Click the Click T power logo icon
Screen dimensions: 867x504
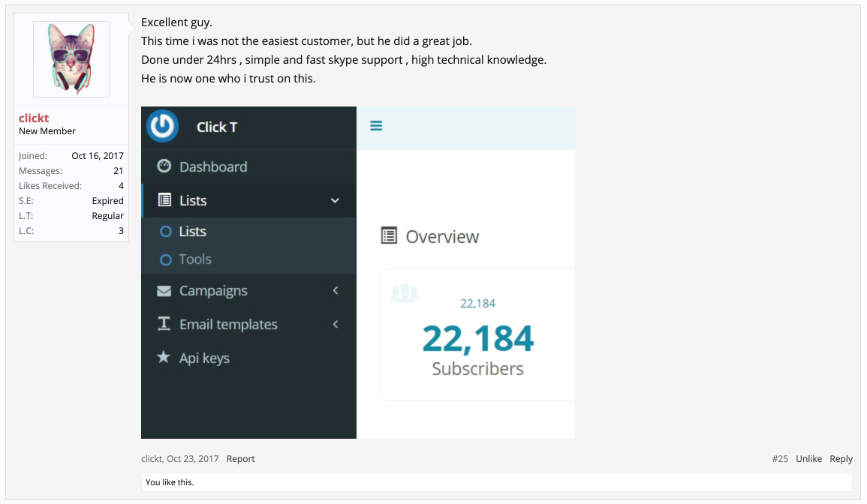[x=163, y=127]
